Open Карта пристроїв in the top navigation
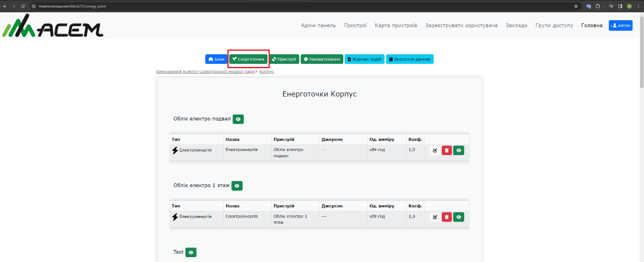644x262 pixels. [396, 26]
